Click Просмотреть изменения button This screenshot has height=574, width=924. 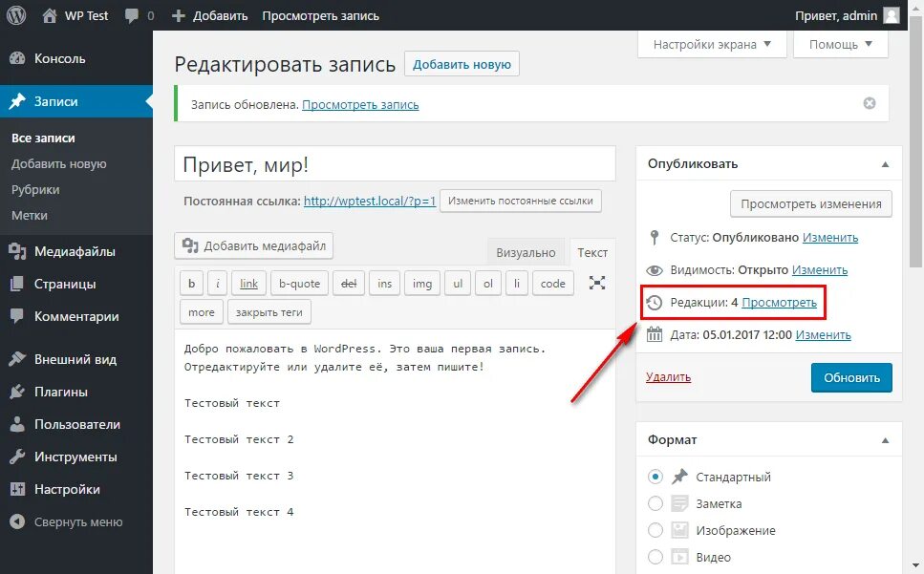811,203
